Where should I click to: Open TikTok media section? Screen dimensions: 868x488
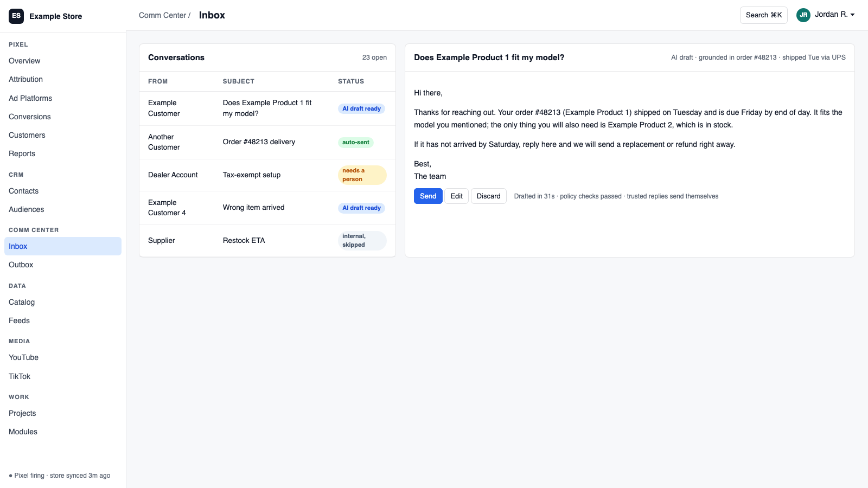click(x=63, y=376)
